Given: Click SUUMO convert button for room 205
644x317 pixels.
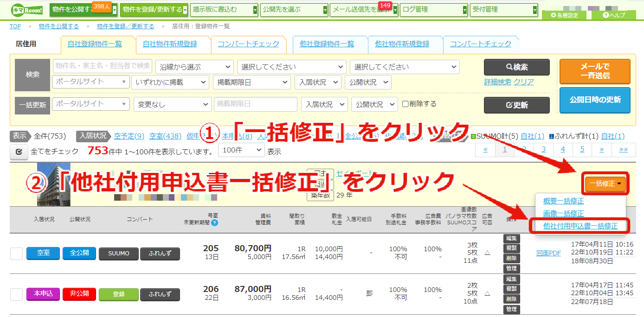Looking at the screenshot, I should pos(119,254).
